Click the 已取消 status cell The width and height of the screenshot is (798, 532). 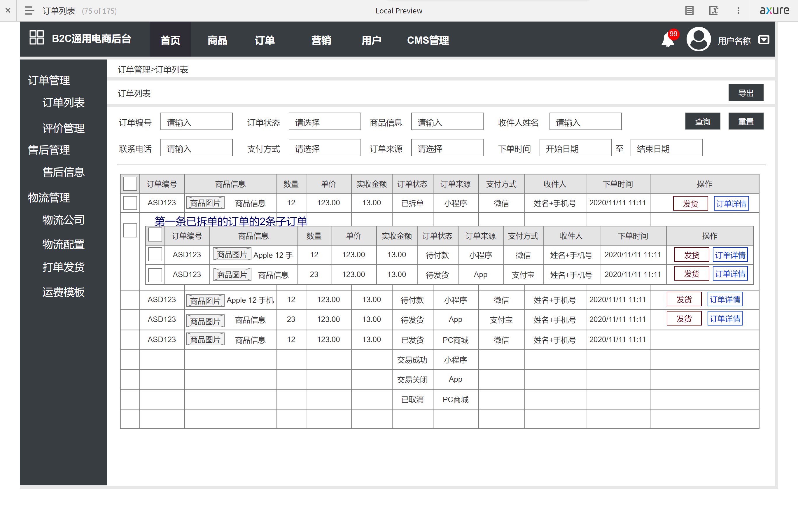pos(412,399)
